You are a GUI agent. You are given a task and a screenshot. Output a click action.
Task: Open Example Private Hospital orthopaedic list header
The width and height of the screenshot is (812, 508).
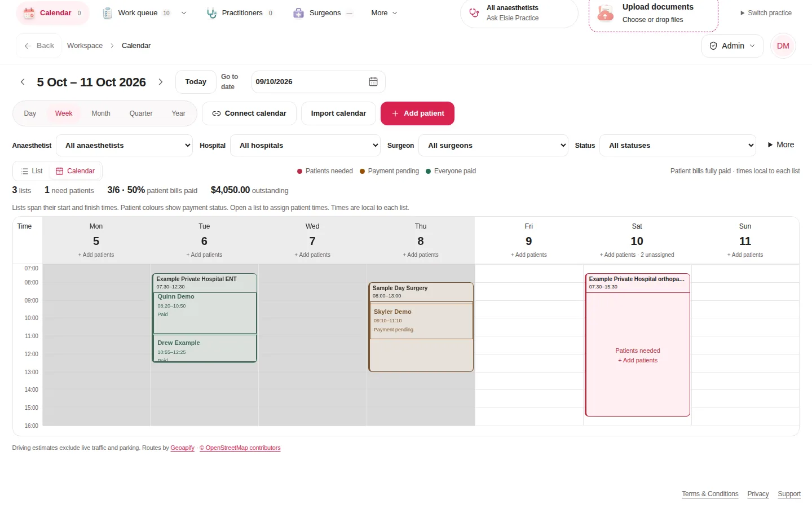[637, 283]
